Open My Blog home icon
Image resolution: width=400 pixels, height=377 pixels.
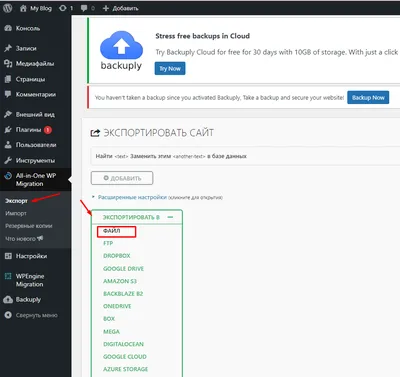coord(23,8)
